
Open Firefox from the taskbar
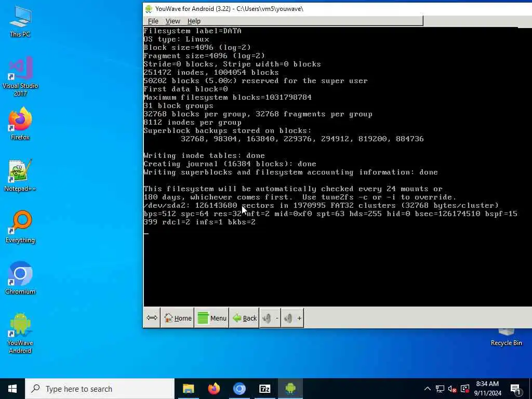pos(214,389)
